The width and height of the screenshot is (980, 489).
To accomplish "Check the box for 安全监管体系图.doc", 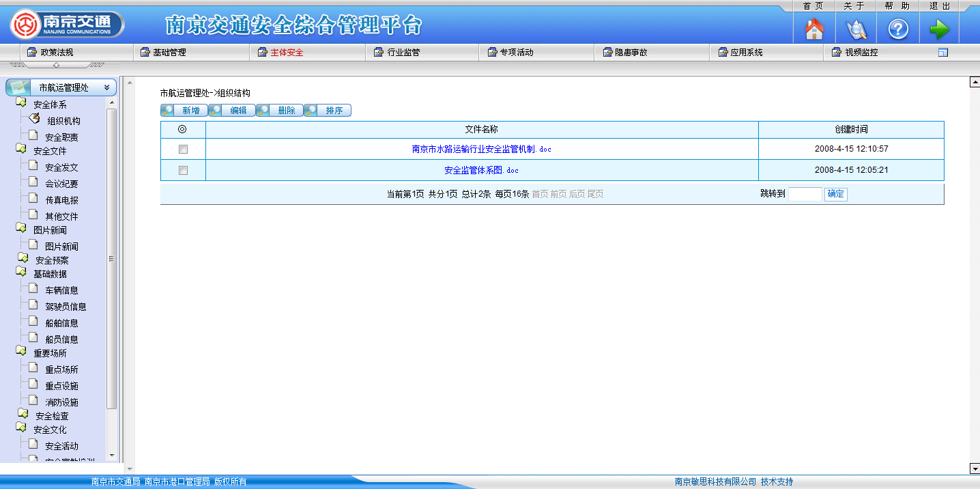I will [183, 171].
